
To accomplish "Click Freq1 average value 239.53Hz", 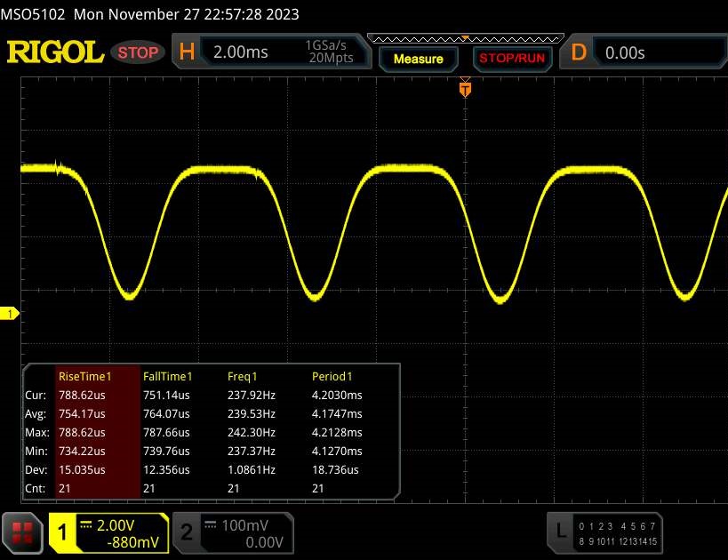I will coord(252,413).
